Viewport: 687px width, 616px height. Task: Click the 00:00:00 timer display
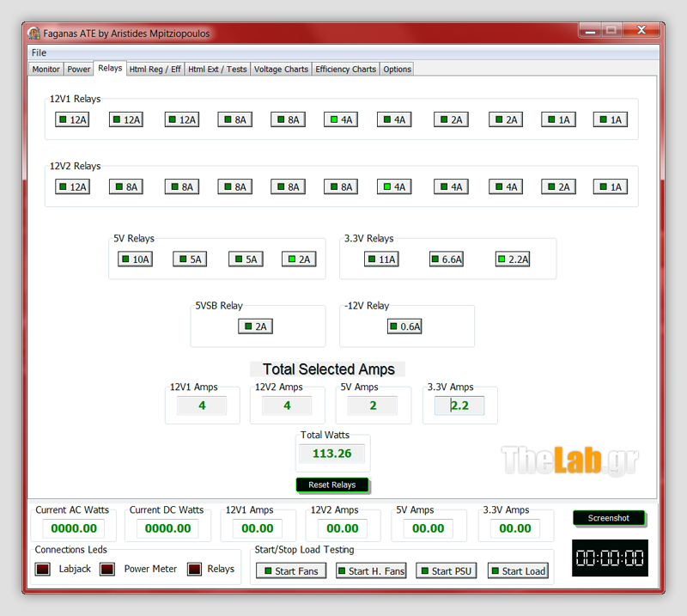pyautogui.click(x=610, y=558)
